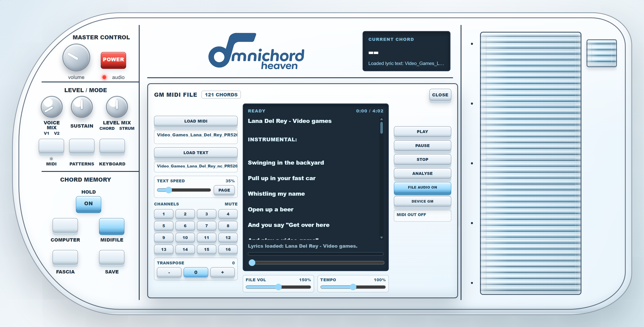
Task: Click the STOP button
Action: pyautogui.click(x=422, y=160)
